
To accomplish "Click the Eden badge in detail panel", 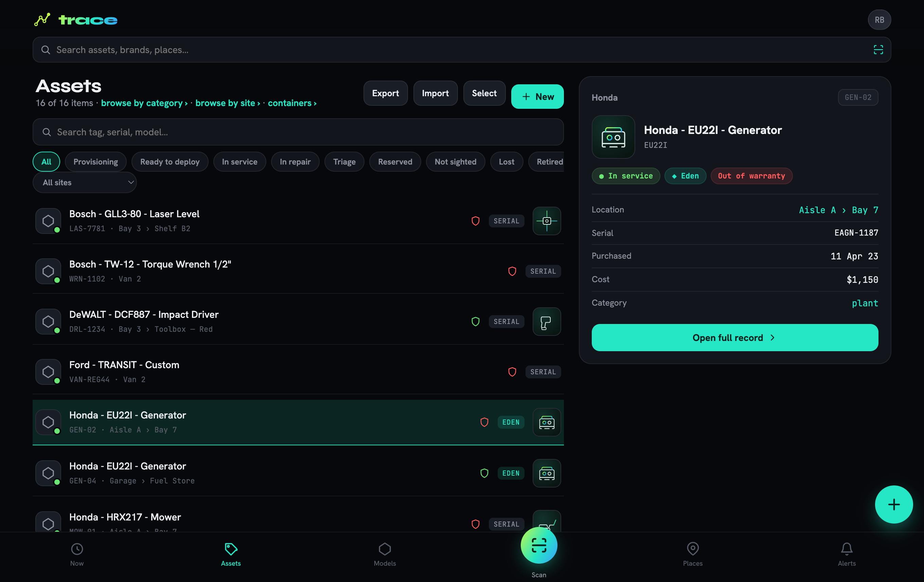I will pos(685,176).
